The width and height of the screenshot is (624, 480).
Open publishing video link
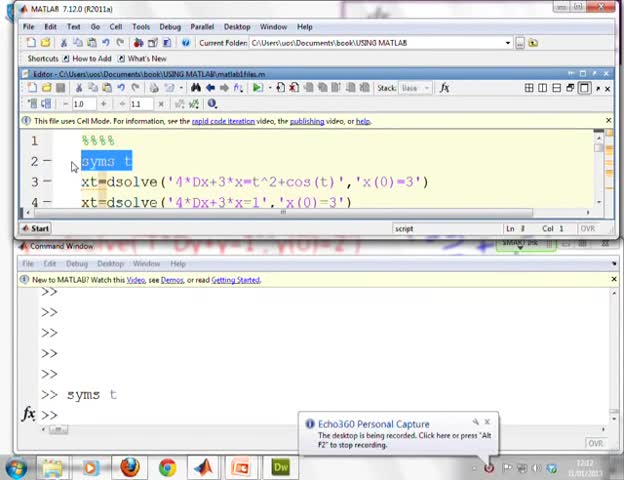307,121
